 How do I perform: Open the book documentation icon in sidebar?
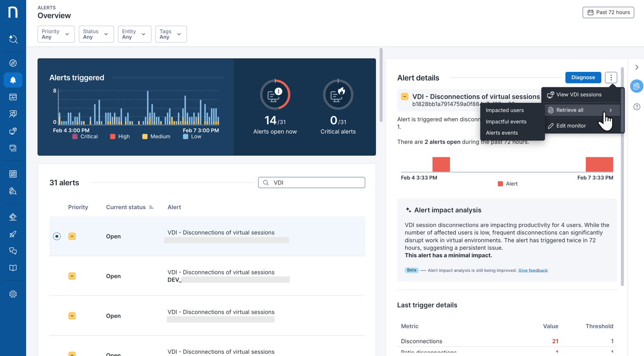pyautogui.click(x=13, y=268)
